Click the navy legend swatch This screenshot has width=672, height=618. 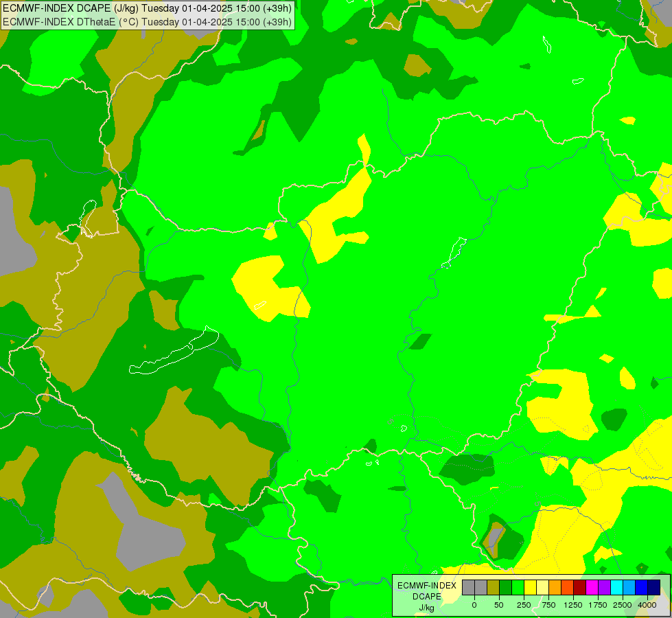pyautogui.click(x=654, y=588)
